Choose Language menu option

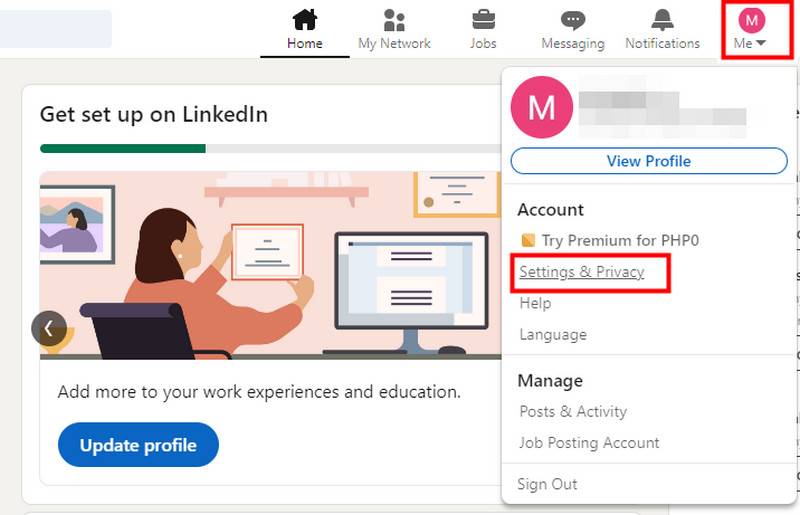552,334
